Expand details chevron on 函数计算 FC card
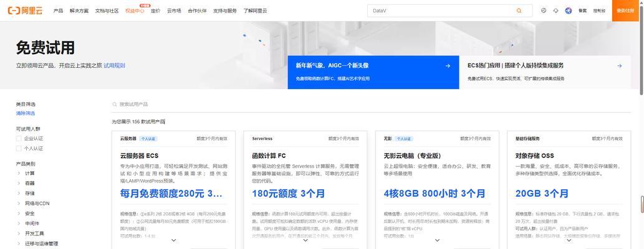This screenshot has width=644, height=249. [305, 240]
